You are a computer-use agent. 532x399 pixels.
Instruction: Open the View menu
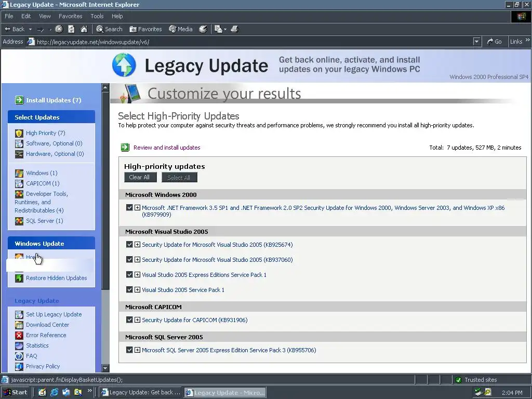coord(45,16)
